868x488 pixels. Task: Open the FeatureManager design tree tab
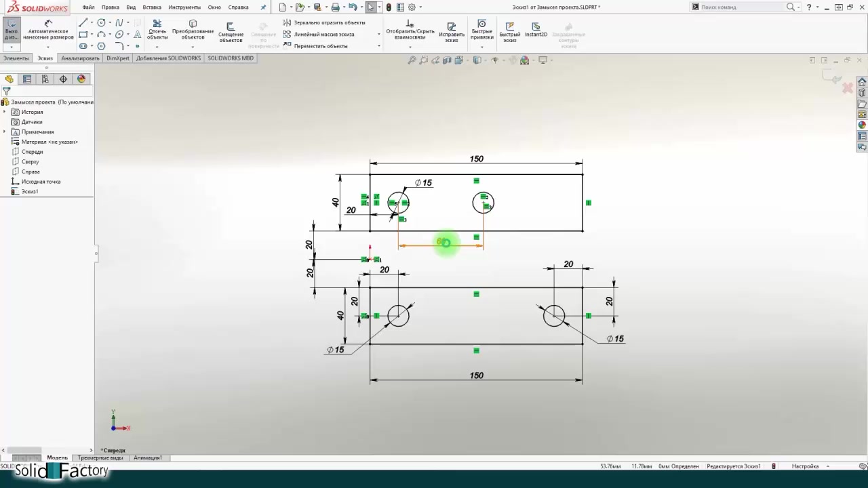point(9,79)
